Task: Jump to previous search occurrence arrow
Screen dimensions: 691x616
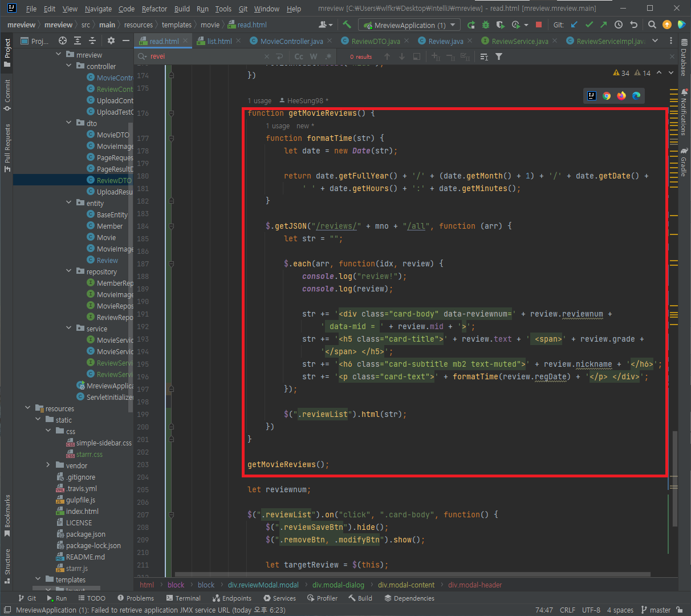Action: pyautogui.click(x=387, y=56)
